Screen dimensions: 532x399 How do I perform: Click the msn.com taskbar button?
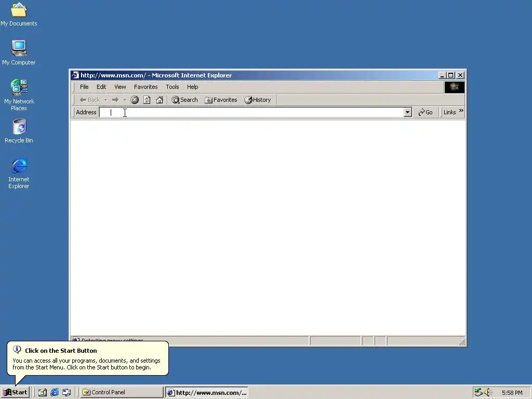207,393
